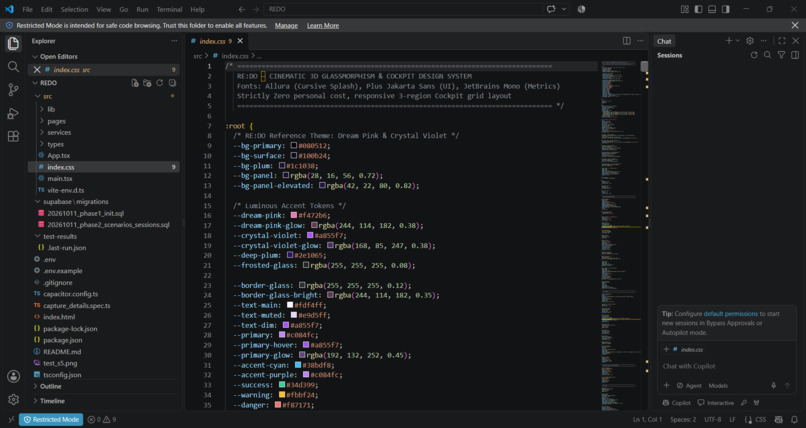Expand the Timeline section
Screen dimensions: 806x428
click(35, 401)
